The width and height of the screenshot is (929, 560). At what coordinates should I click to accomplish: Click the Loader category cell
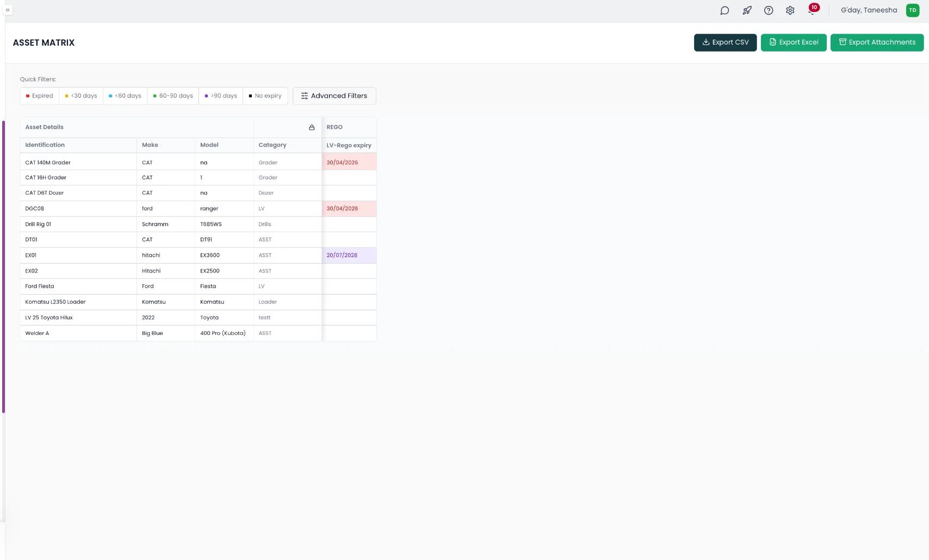click(287, 302)
